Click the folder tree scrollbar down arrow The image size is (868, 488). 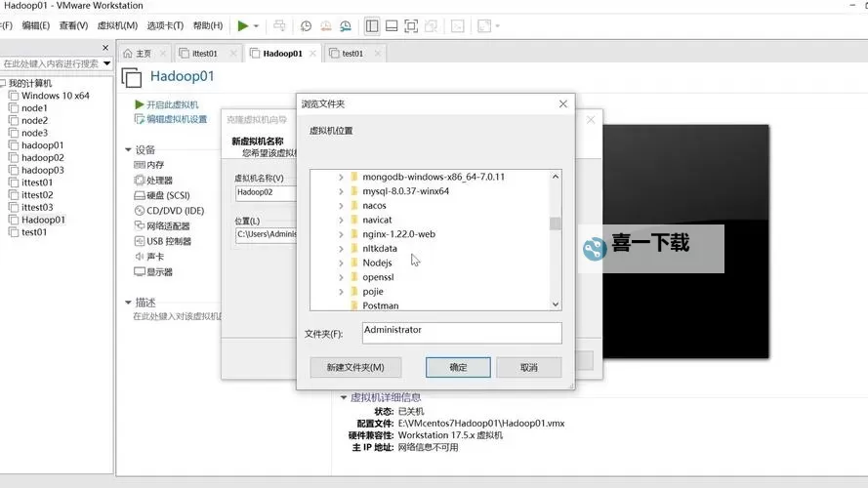(x=556, y=305)
